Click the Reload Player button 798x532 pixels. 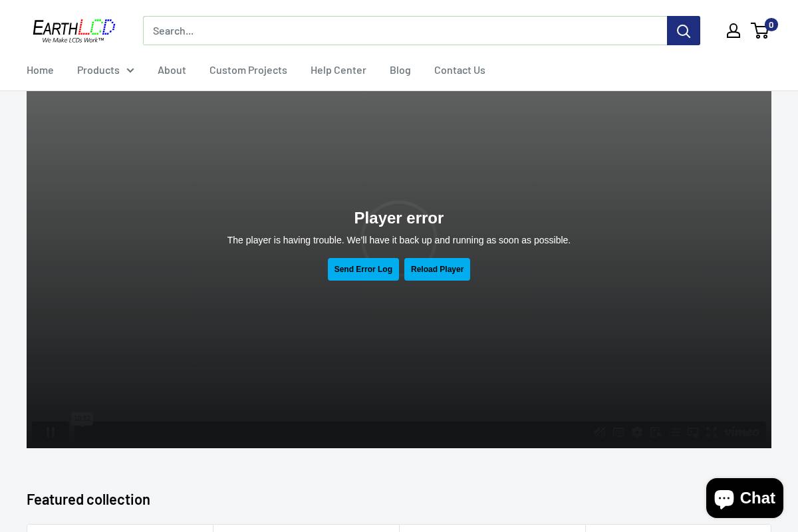point(437,269)
